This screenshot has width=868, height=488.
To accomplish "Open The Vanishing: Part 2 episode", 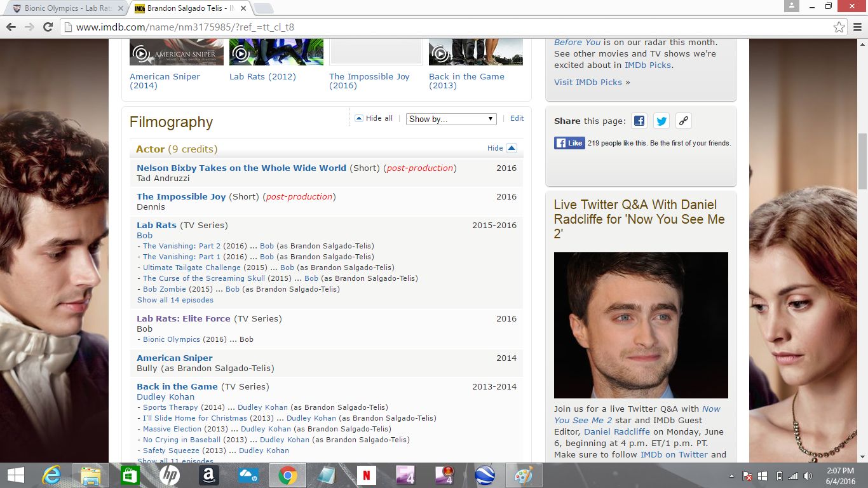I will pos(182,246).
